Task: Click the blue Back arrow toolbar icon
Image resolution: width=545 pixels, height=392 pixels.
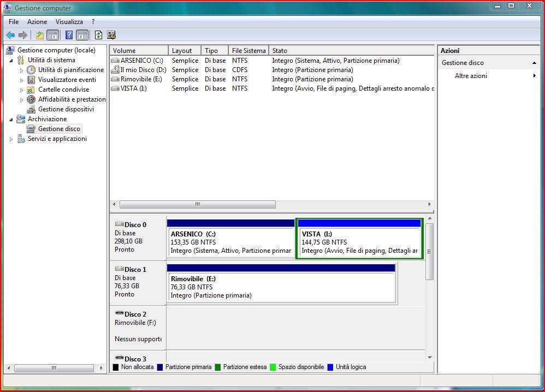Action: point(10,35)
